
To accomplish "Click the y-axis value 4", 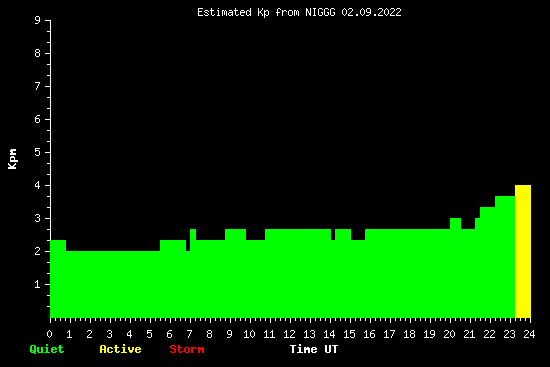I will (38, 185).
